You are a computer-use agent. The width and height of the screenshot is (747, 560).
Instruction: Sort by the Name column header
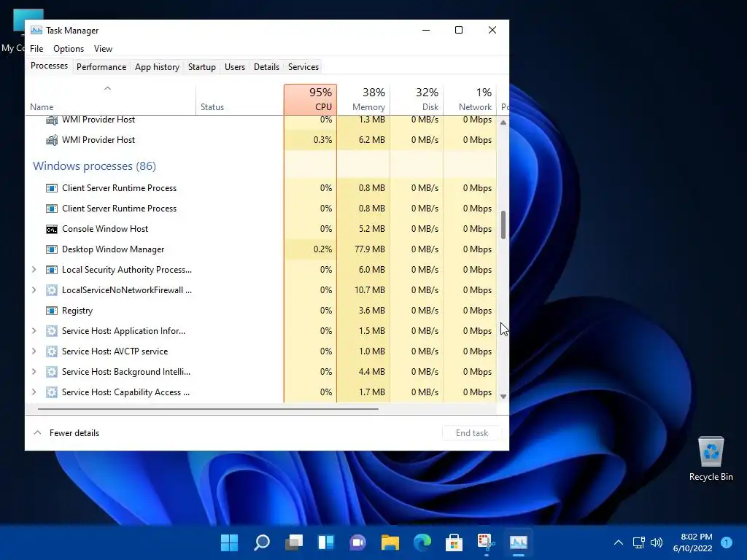point(111,99)
